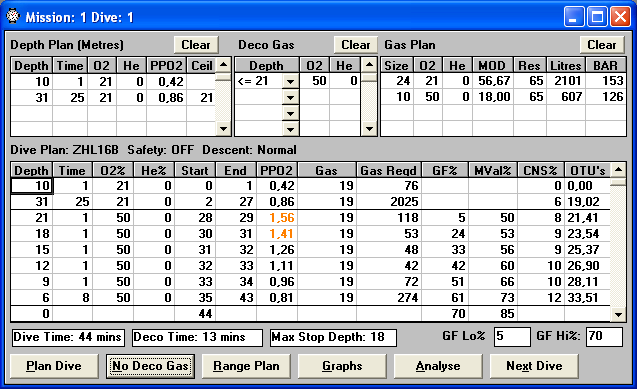Viewport: 637px width, 389px height.
Task: Click PPO2 value 0,42 in Depth Plan
Action: [x=167, y=82]
